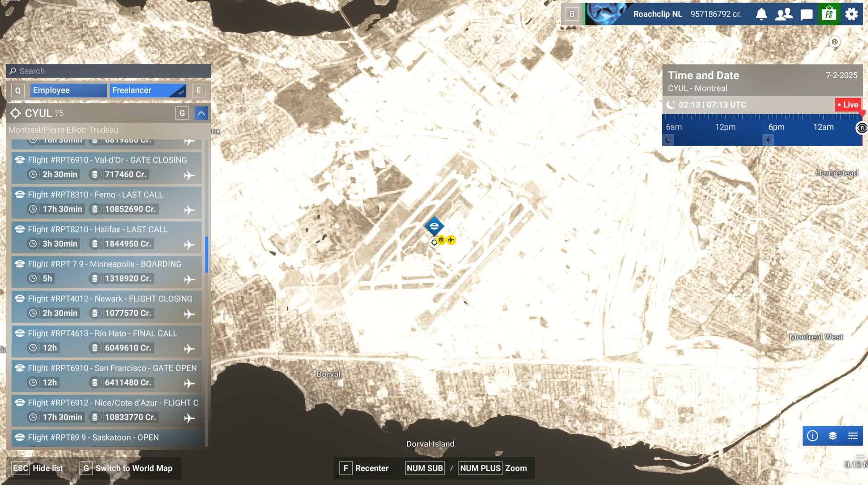Toggle the Live time button
This screenshot has height=485, width=868.
(x=847, y=105)
